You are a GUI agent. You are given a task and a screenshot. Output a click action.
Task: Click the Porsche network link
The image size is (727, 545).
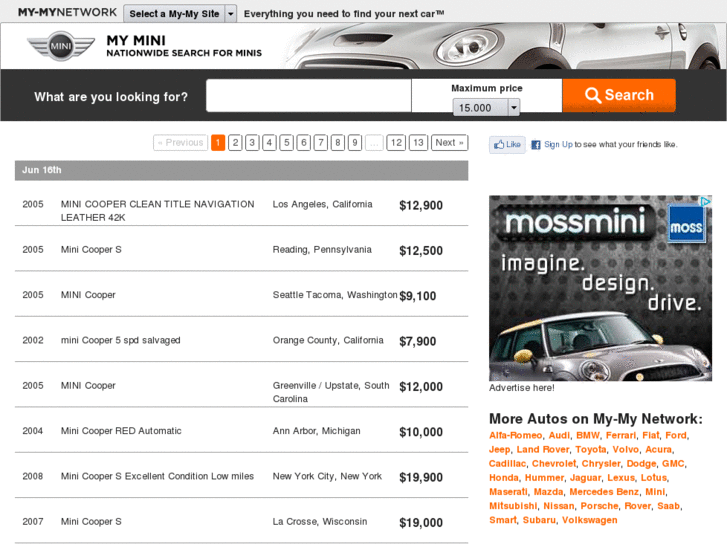point(599,506)
